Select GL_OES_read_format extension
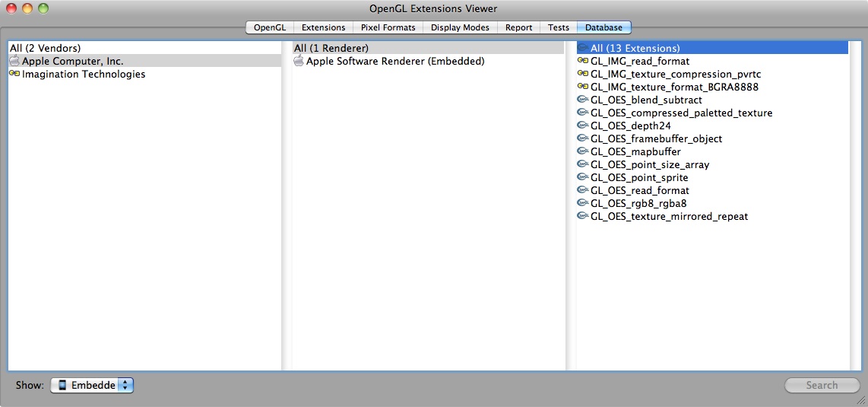 [x=712, y=190]
